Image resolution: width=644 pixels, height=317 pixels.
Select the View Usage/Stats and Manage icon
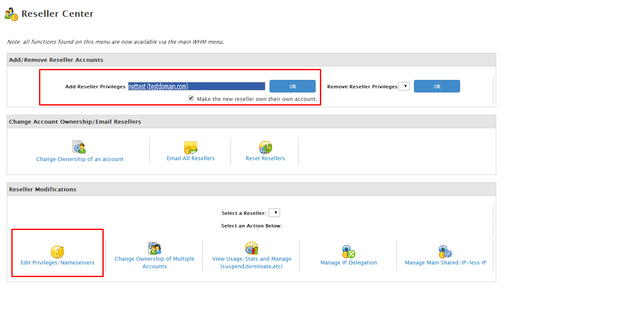click(x=251, y=248)
